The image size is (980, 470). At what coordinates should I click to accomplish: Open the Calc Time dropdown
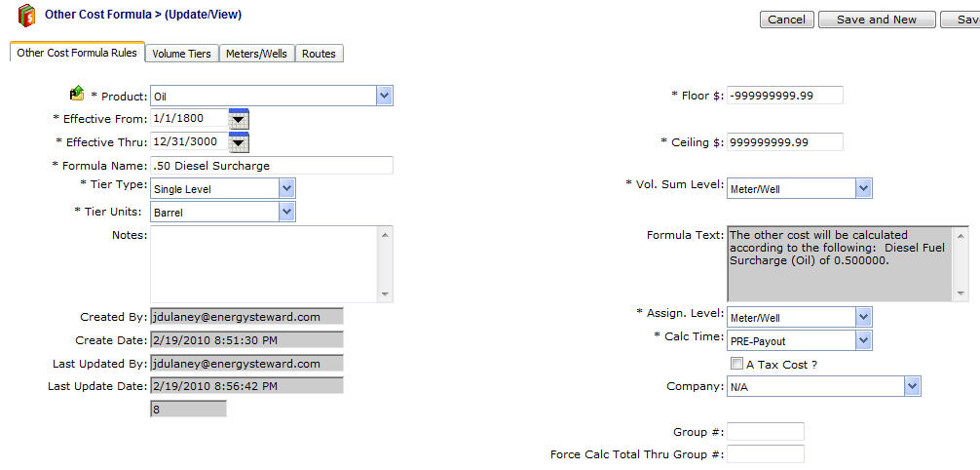click(x=862, y=339)
